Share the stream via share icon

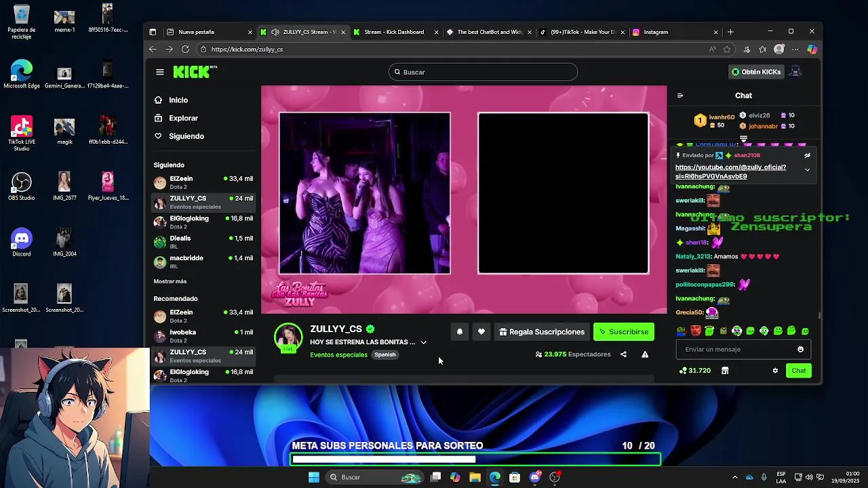pyautogui.click(x=623, y=354)
